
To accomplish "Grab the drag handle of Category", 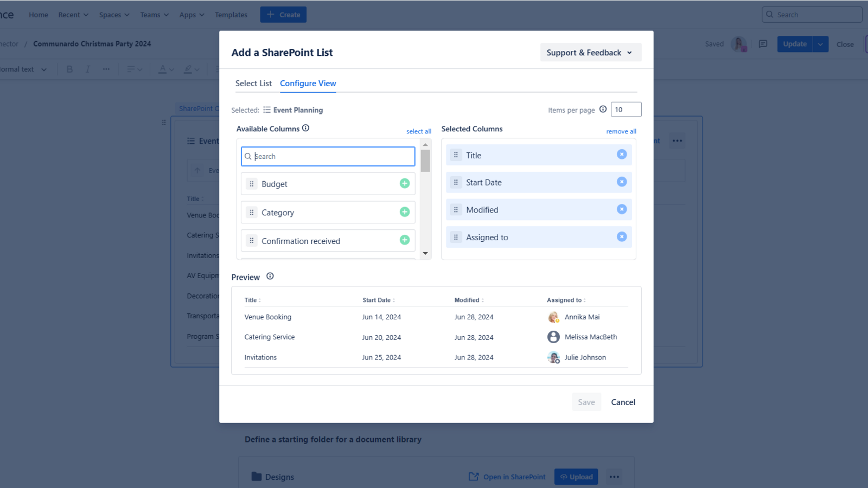I will pos(252,213).
